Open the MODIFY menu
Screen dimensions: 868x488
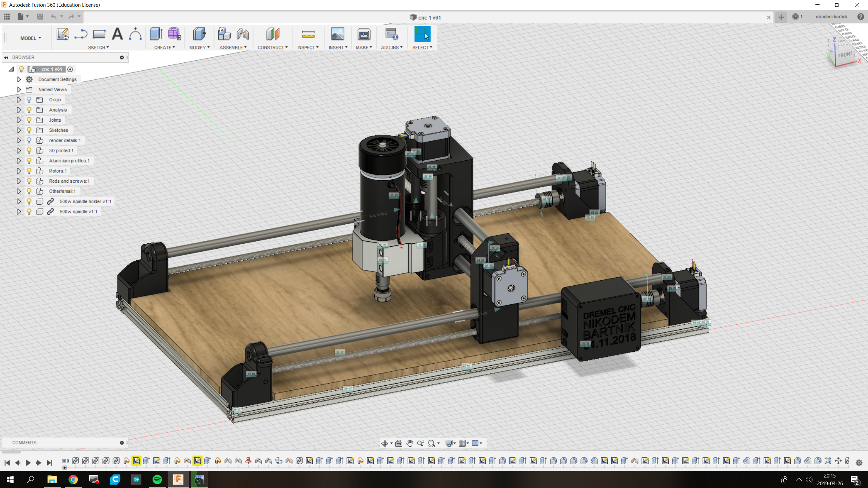(199, 47)
